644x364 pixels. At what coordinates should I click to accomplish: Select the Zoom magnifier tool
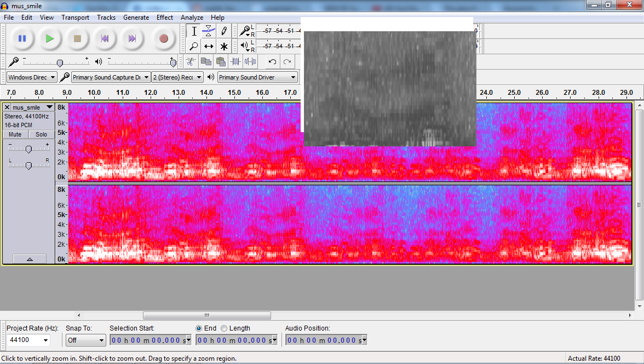click(x=194, y=47)
